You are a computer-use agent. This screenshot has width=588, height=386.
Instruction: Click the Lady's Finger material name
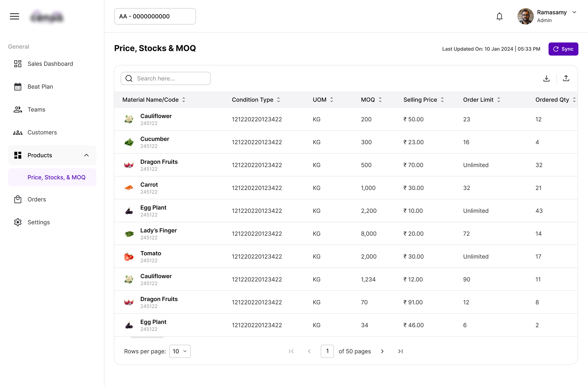pyautogui.click(x=159, y=230)
